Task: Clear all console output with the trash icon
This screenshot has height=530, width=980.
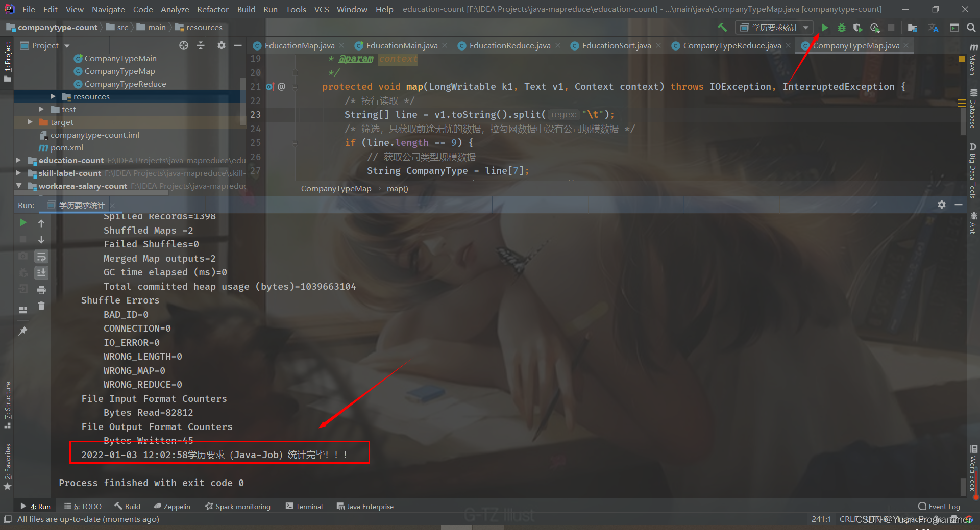Action: [x=41, y=306]
